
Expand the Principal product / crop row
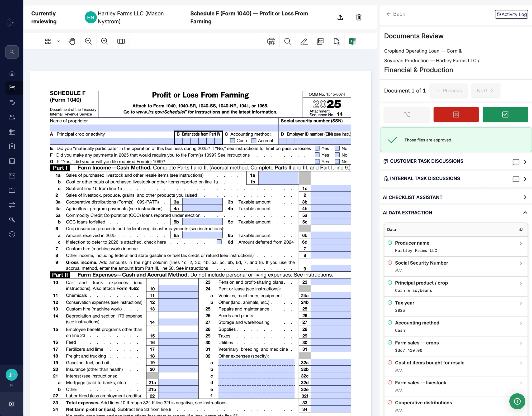(x=521, y=283)
